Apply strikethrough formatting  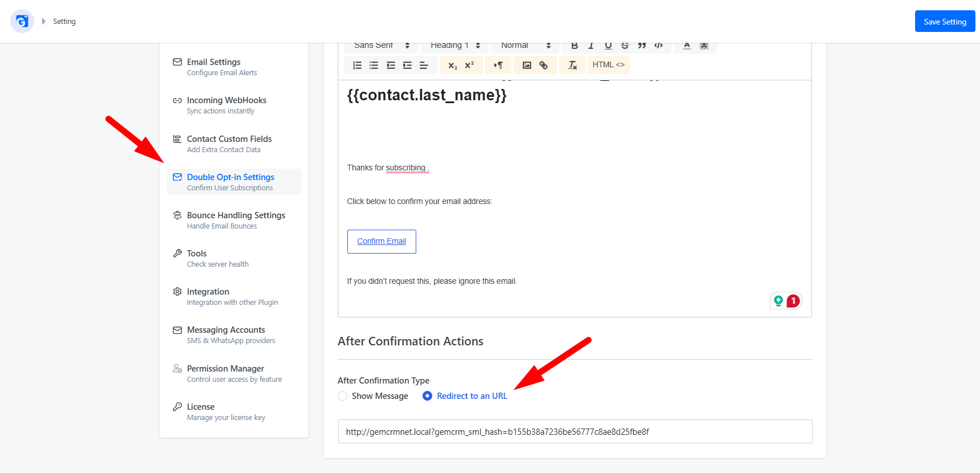click(625, 46)
